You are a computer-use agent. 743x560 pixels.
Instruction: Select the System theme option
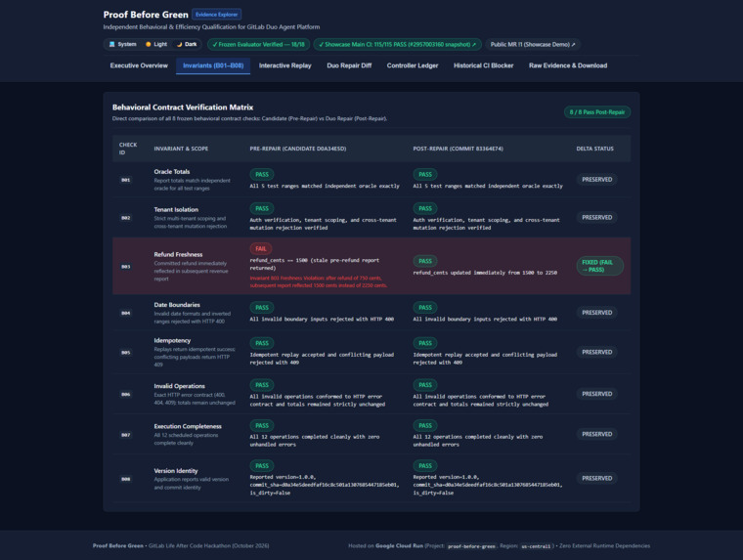[x=122, y=44]
